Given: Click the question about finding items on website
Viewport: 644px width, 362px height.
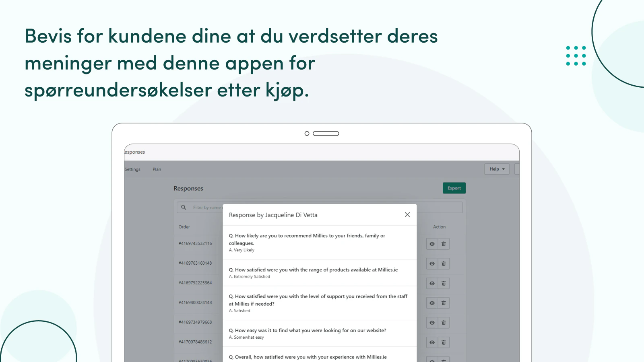Looking at the screenshot, I should (308, 331).
